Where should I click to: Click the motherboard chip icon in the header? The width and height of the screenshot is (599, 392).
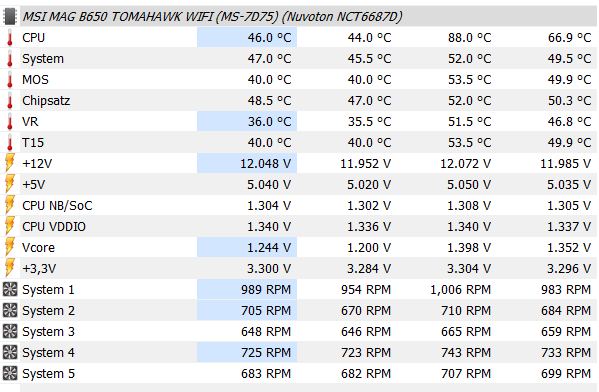[x=10, y=16]
